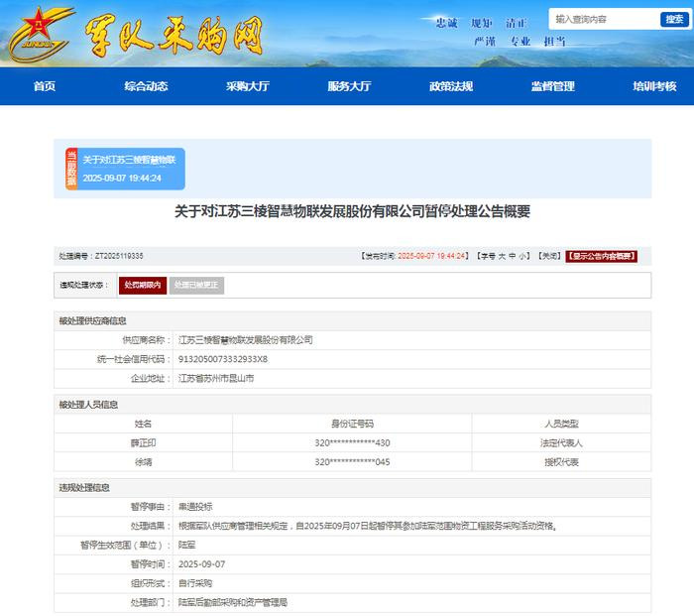This screenshot has width=694, height=616.
Task: Click the ID number ending in 430
Action: [x=352, y=442]
